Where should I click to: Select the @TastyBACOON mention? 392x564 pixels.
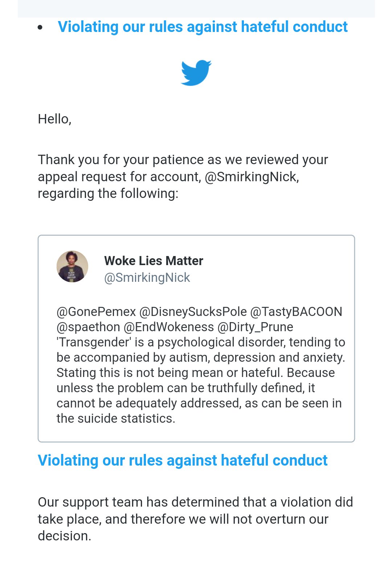[x=296, y=312]
